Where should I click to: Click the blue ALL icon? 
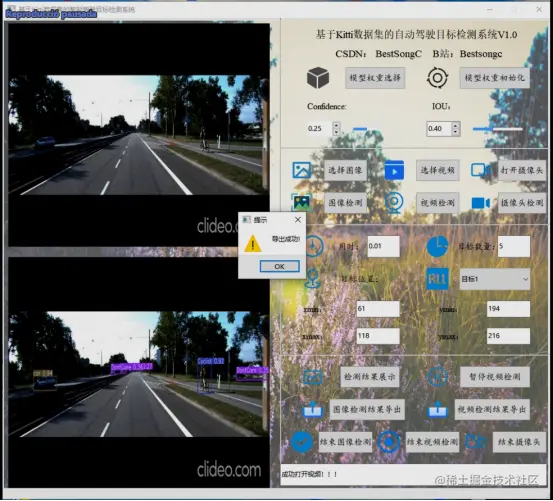[437, 279]
